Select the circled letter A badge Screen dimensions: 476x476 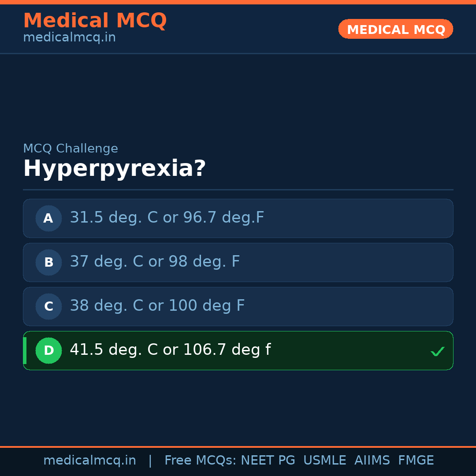click(48, 218)
